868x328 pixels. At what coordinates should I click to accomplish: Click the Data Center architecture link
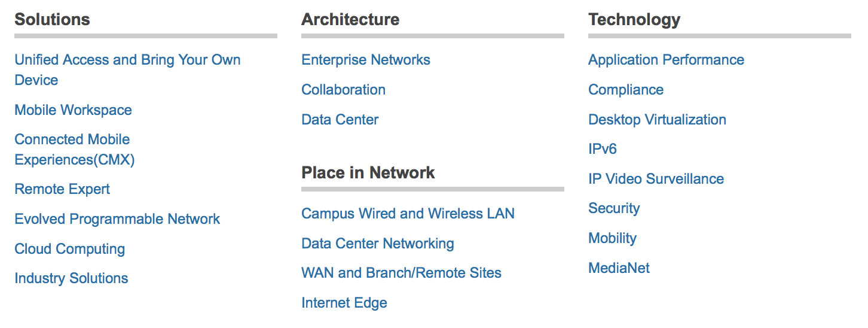pyautogui.click(x=340, y=120)
